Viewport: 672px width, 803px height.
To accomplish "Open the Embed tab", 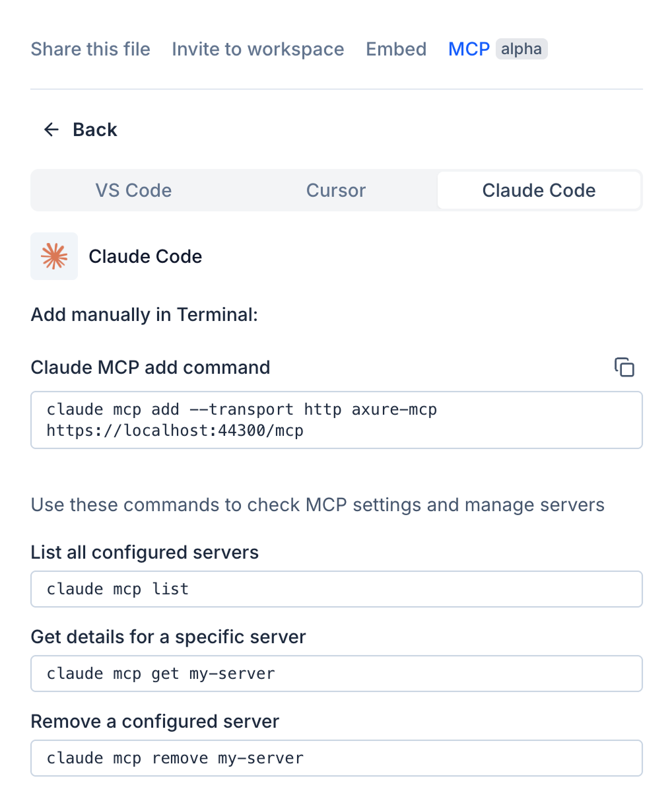I will [x=396, y=49].
